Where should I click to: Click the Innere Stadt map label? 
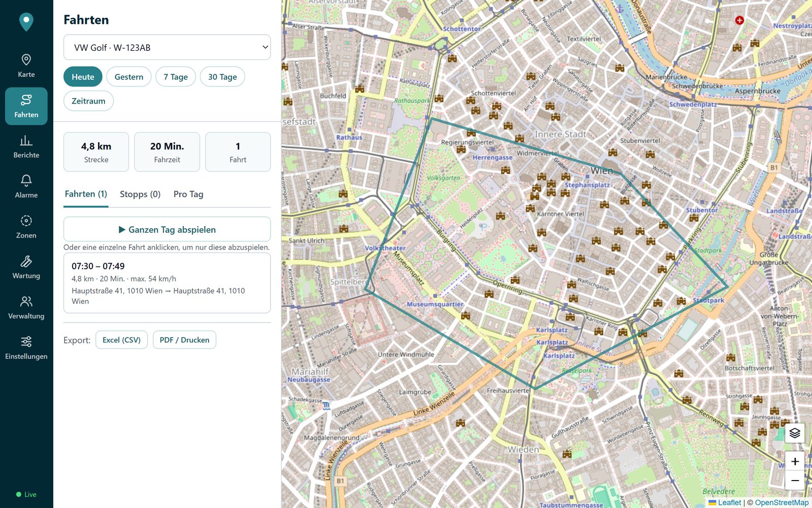(x=560, y=134)
